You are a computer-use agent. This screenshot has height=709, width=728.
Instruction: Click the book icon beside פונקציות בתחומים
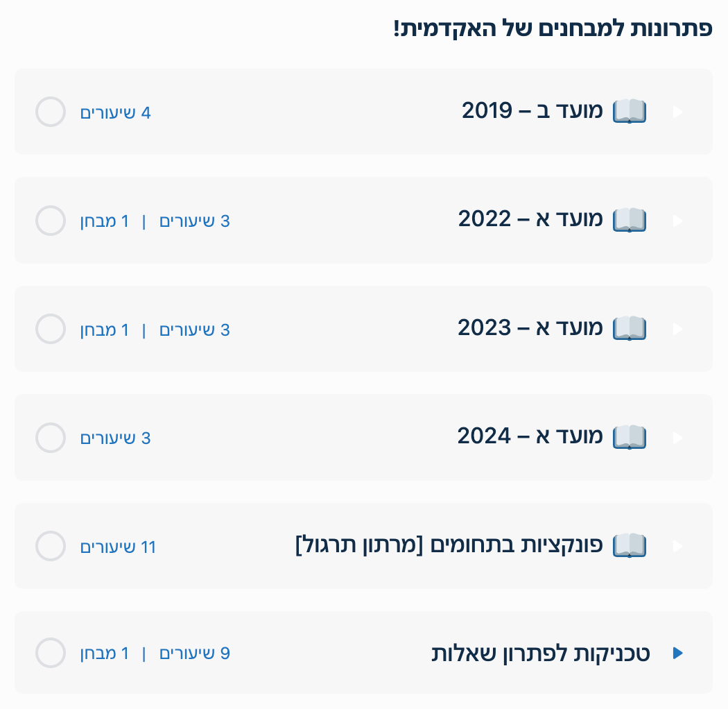pos(630,546)
